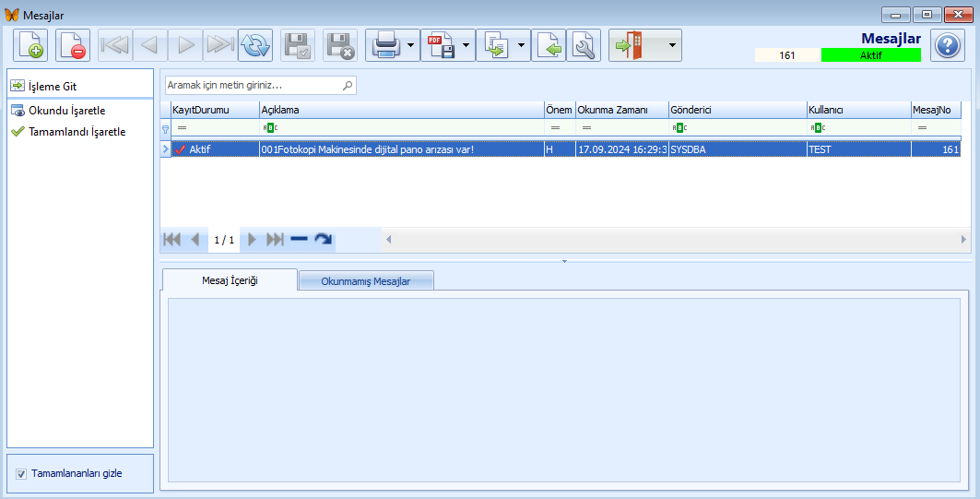980x499 pixels.
Task: Sort by Okunma Zamanı column header
Action: pyautogui.click(x=622, y=110)
